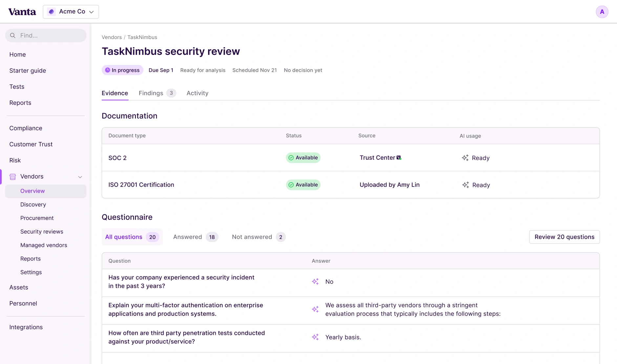
Task: Open the Acme Co organization dropdown
Action: point(71,12)
